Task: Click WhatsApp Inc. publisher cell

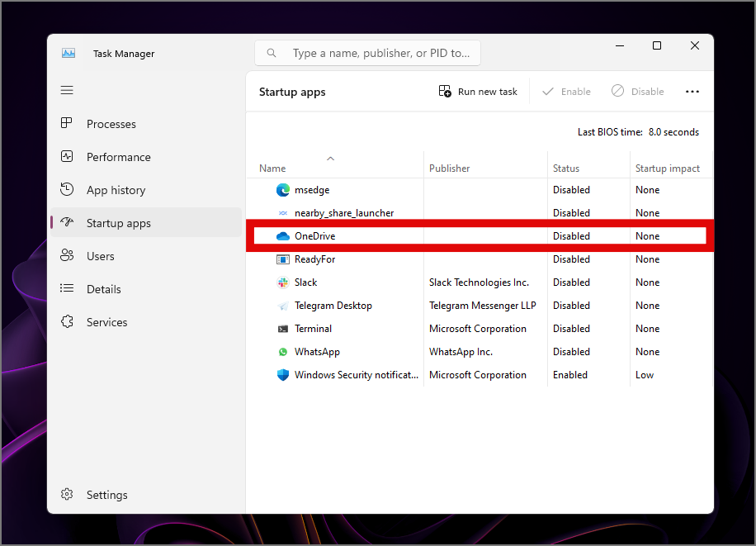Action: pos(461,352)
